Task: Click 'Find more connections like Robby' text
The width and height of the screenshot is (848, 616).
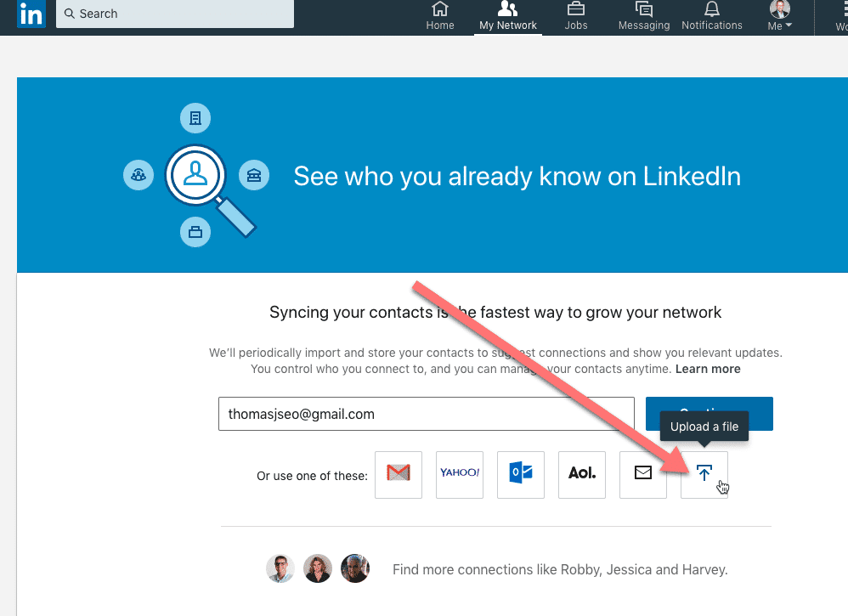Action: (560, 569)
